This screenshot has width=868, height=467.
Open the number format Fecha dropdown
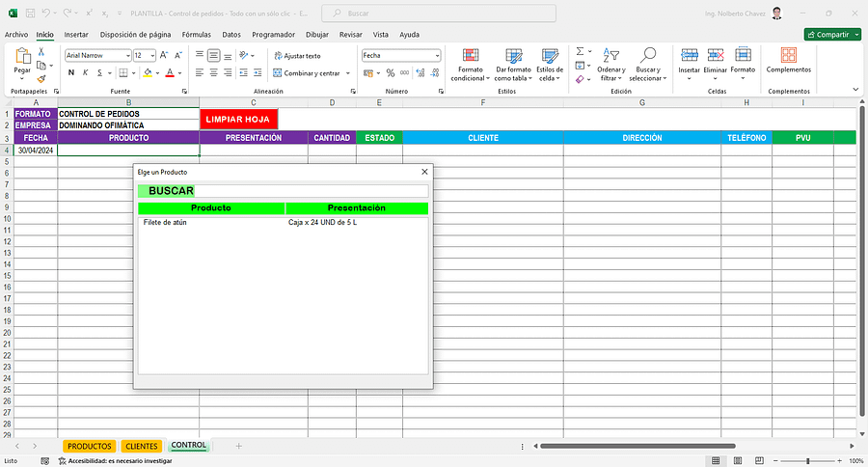(437, 55)
